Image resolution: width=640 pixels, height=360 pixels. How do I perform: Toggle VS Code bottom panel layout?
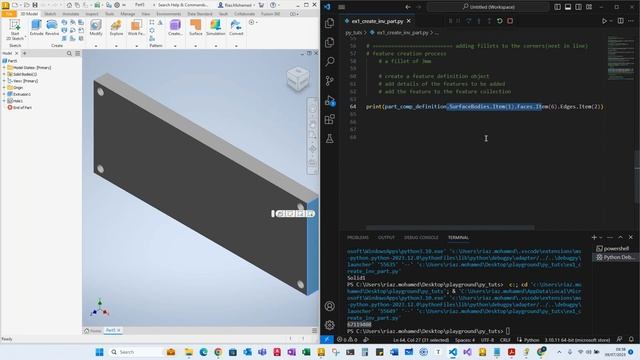click(x=568, y=7)
